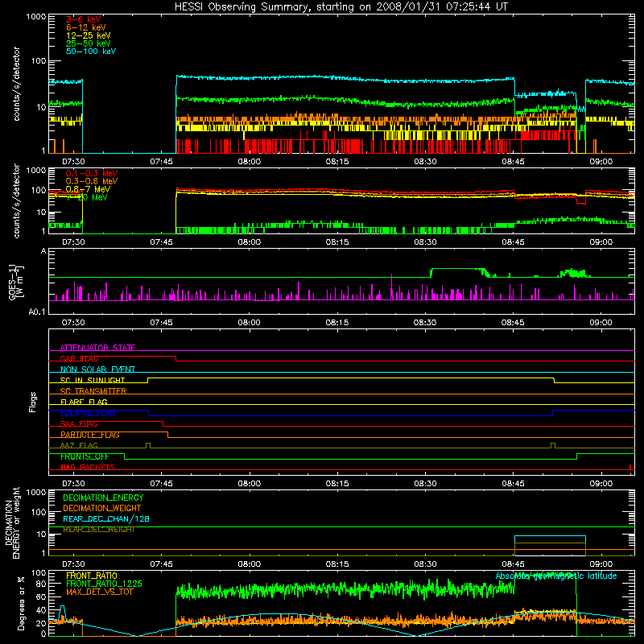Click the 7-20 MeV legend label
The width and height of the screenshot is (644, 644).
coord(87,197)
